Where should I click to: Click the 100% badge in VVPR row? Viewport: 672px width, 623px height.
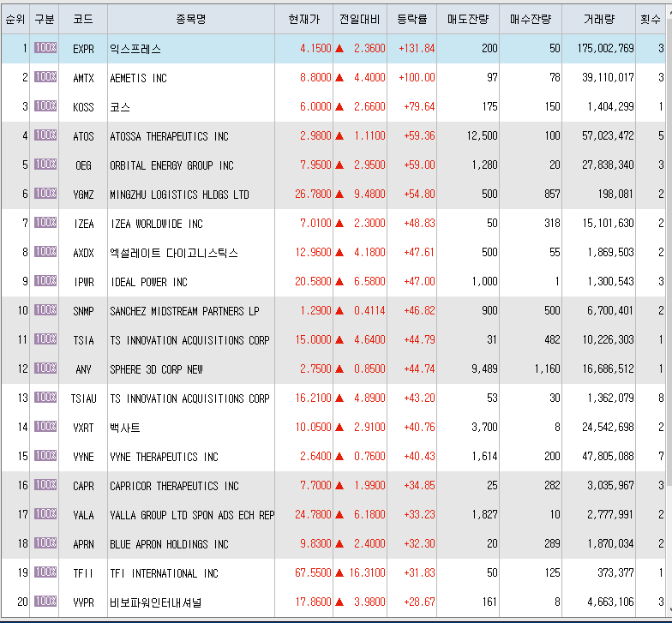(45, 602)
